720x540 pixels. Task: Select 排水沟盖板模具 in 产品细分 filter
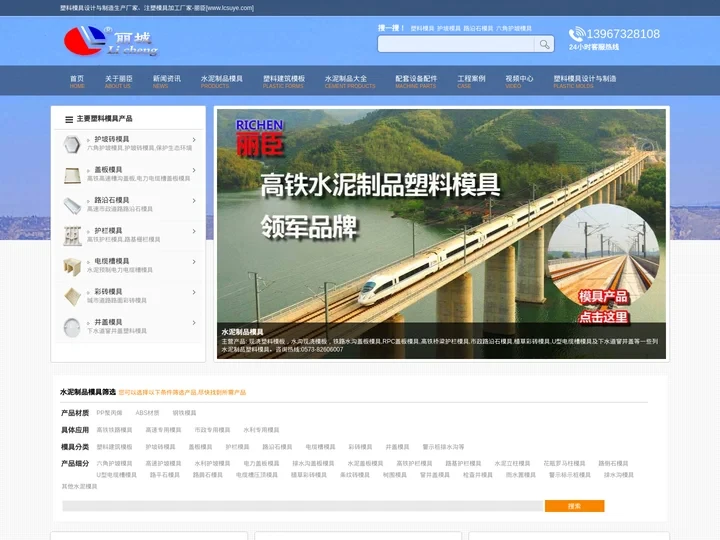(313, 463)
